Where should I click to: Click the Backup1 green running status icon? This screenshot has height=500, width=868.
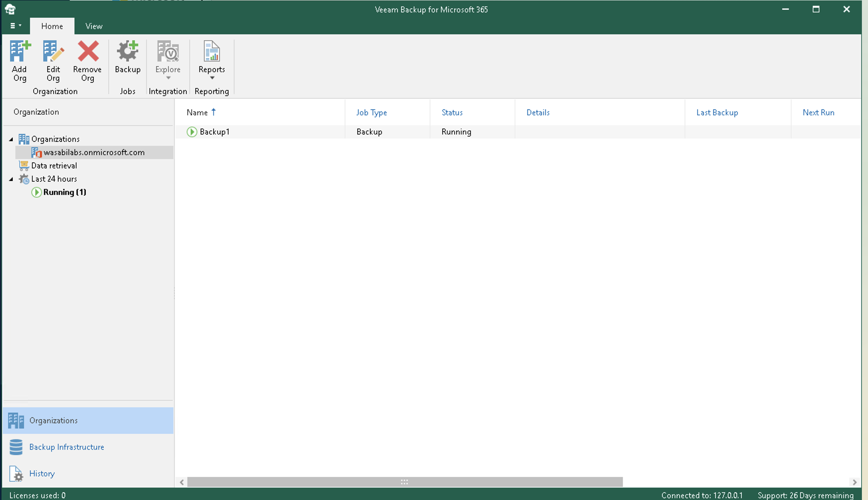point(192,132)
